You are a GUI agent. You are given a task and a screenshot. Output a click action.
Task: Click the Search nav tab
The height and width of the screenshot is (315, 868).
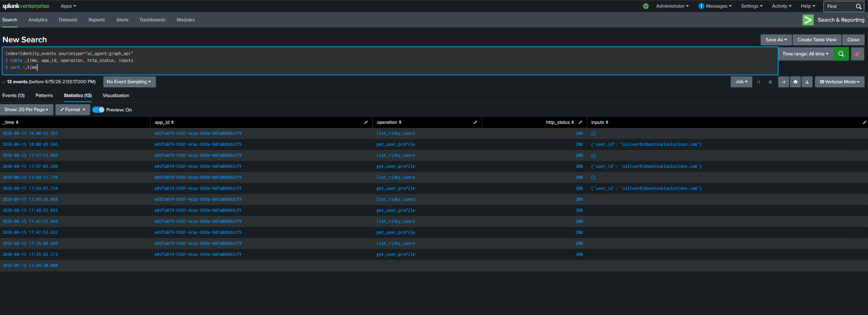(10, 20)
